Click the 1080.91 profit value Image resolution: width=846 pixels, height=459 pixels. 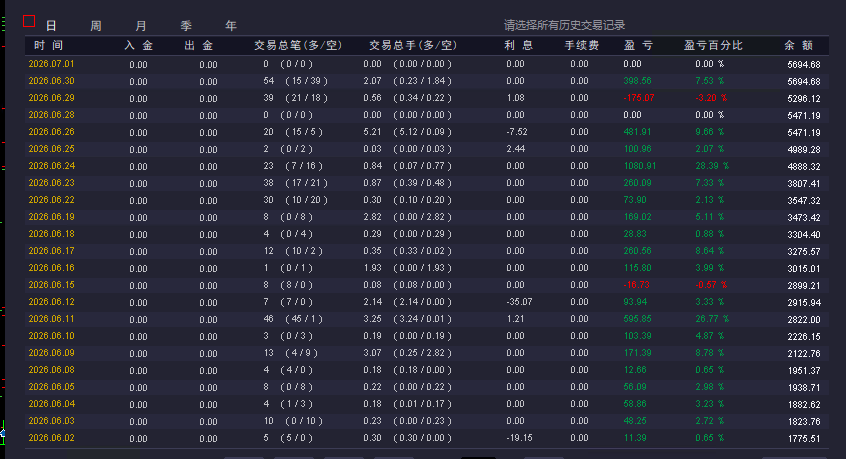[640, 166]
